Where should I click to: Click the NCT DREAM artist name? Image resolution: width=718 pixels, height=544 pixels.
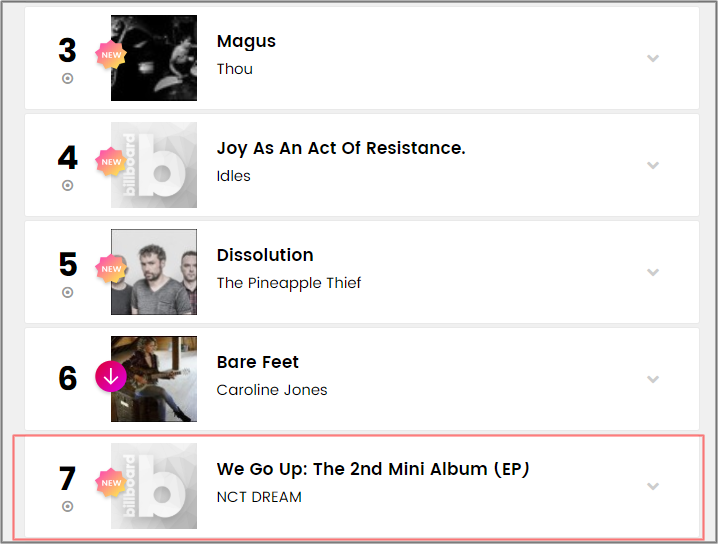pyautogui.click(x=259, y=497)
